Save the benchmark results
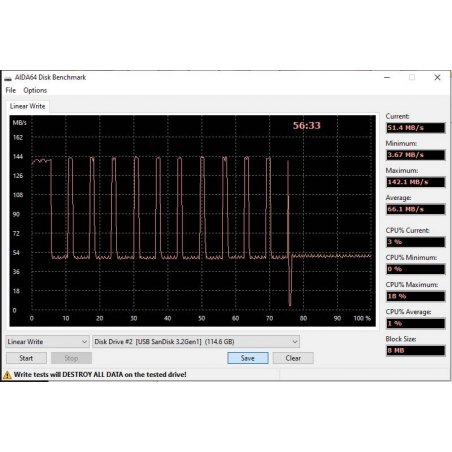The width and height of the screenshot is (452, 452). pyautogui.click(x=248, y=358)
